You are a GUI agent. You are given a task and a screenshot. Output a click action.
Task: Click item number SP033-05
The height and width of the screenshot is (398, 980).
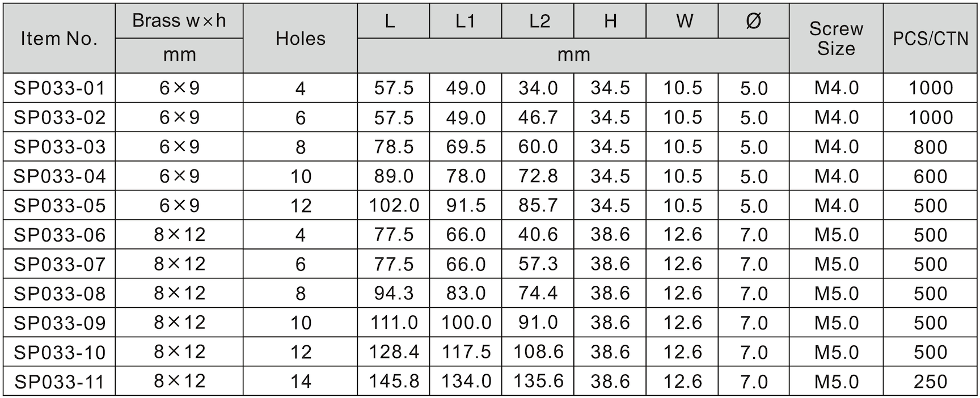pos(59,205)
